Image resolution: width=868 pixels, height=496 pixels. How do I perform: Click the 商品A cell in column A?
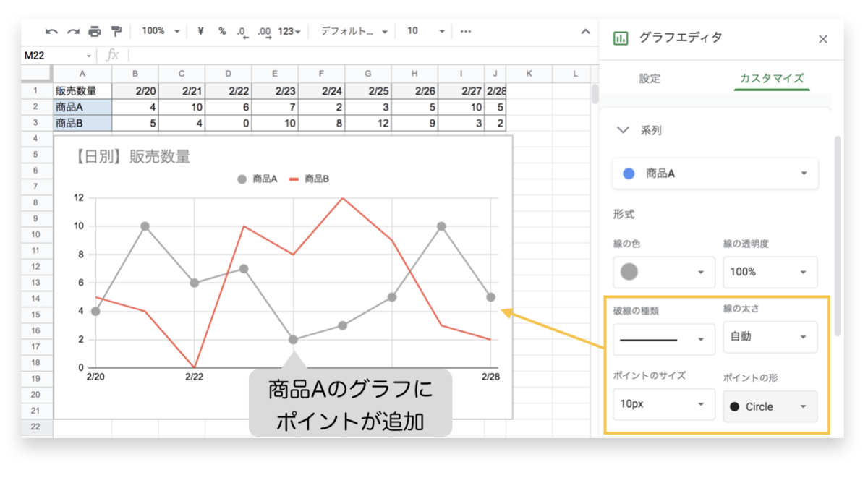82,107
